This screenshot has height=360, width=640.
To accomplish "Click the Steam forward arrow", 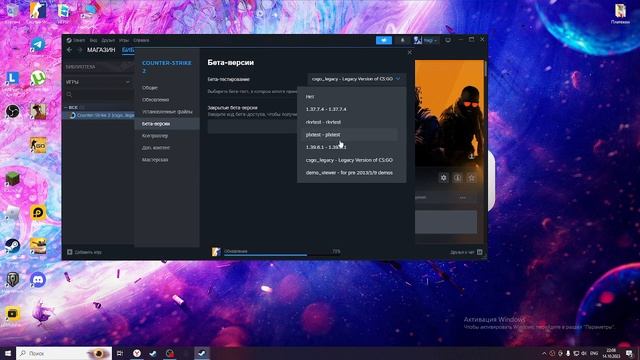I will pos(80,50).
